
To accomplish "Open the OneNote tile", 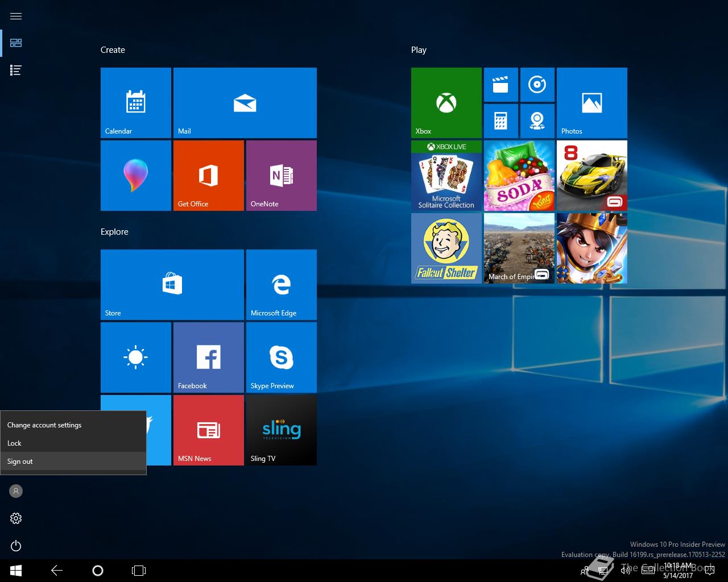I will click(x=282, y=176).
